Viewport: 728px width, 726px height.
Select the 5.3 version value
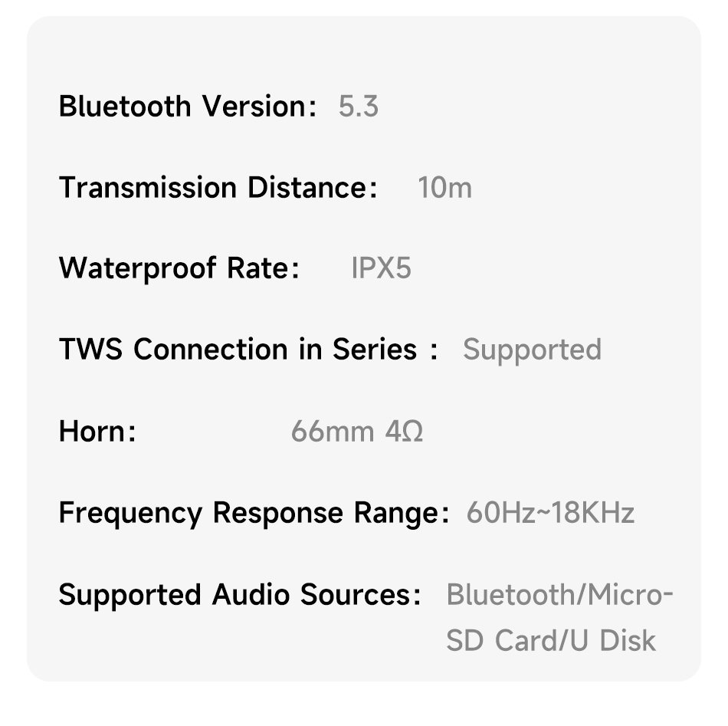pyautogui.click(x=358, y=107)
